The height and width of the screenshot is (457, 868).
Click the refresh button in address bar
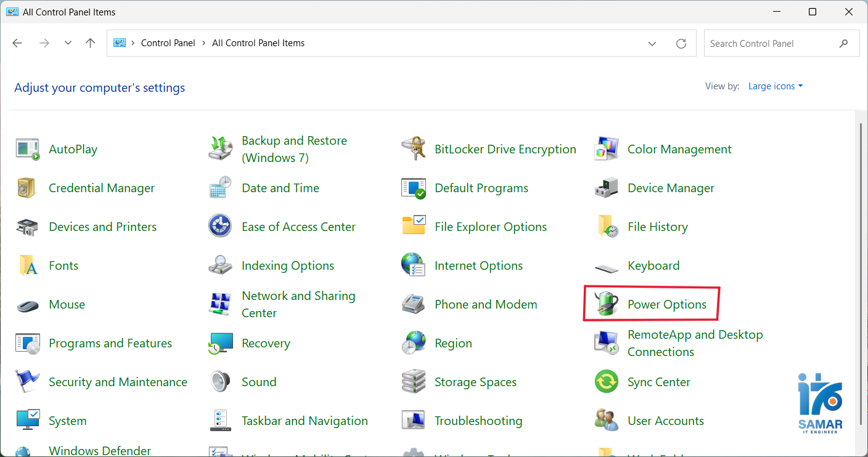pos(681,43)
